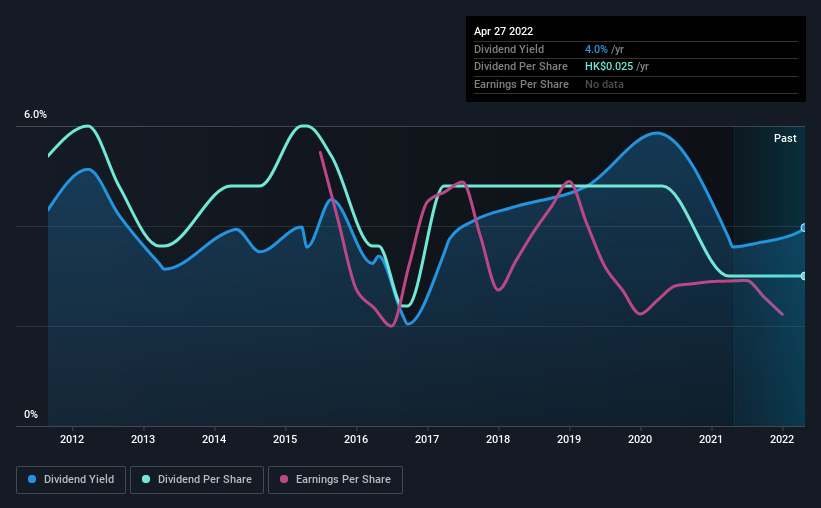Click the Earnings Per Share No data row
The width and height of the screenshot is (821, 508).
coord(636,84)
